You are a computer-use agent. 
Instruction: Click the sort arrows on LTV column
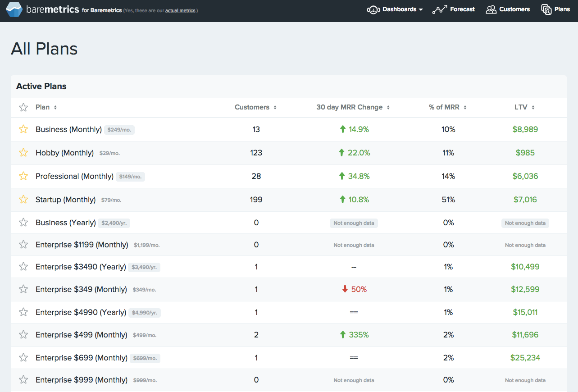click(532, 107)
